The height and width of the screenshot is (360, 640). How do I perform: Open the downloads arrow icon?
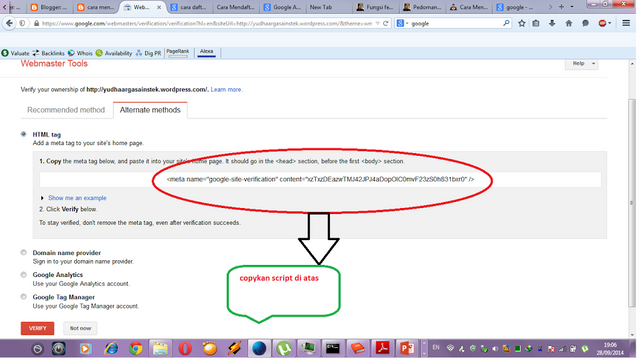552,23
